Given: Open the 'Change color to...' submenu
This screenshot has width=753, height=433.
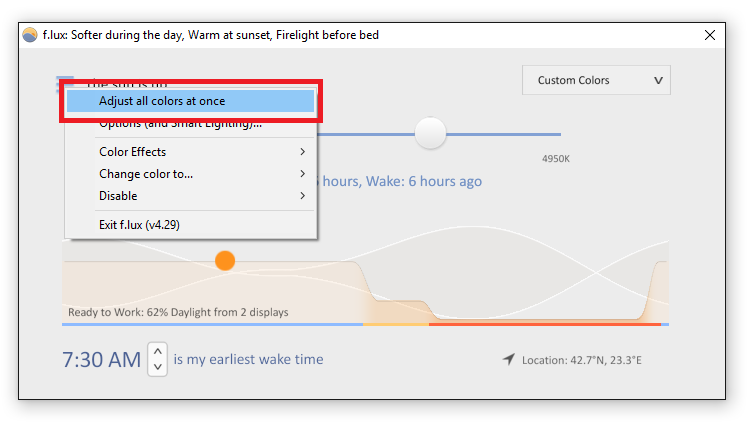Looking at the screenshot, I should click(x=191, y=174).
